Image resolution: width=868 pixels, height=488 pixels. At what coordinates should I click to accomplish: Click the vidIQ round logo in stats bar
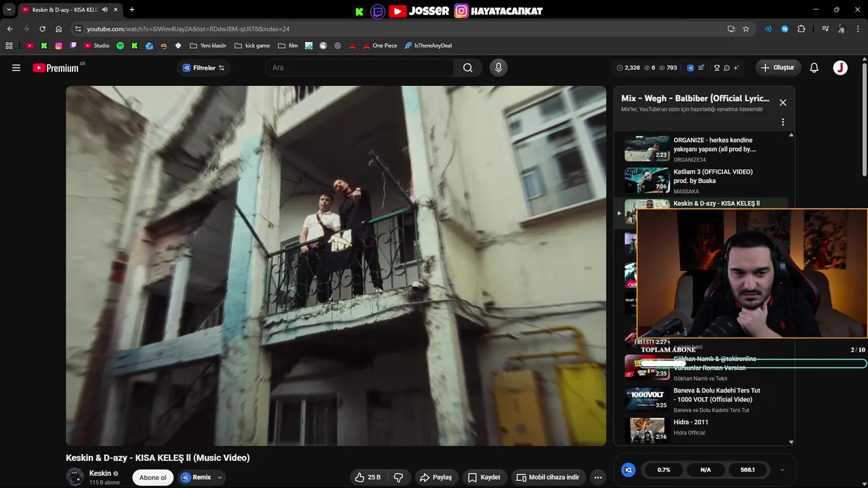[x=629, y=470]
